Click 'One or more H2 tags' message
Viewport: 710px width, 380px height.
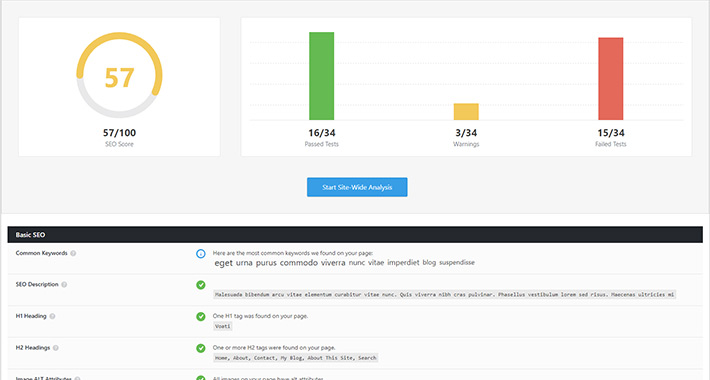(274, 348)
